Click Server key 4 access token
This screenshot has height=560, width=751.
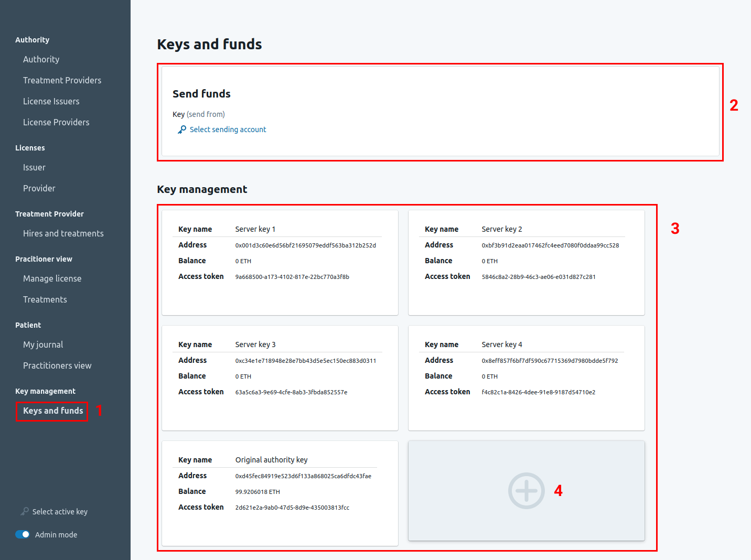coord(538,392)
